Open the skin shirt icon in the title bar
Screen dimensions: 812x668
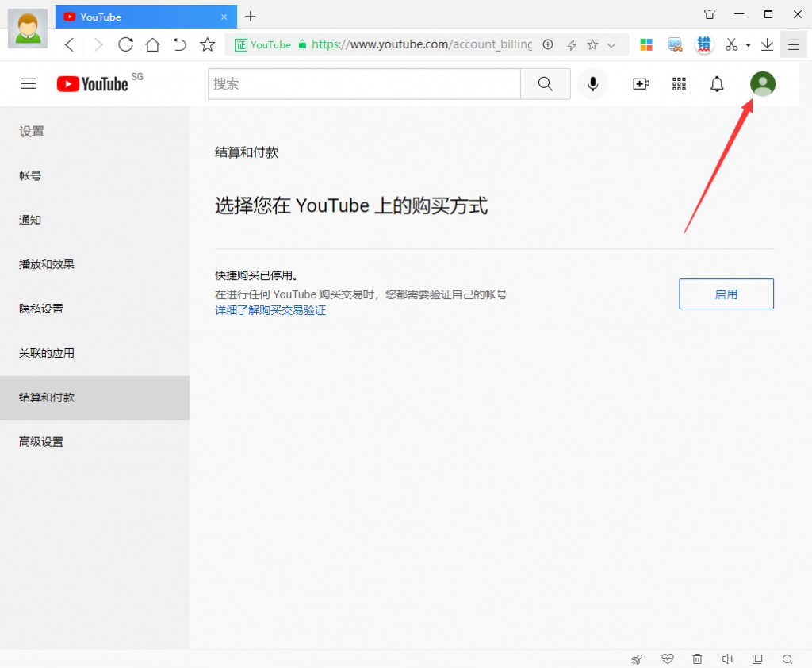pyautogui.click(x=710, y=14)
